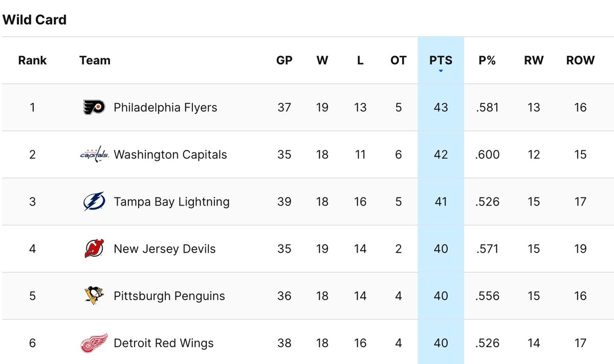Click the Pittsburgh Penguins logo
The width and height of the screenshot is (614, 364).
point(94,296)
